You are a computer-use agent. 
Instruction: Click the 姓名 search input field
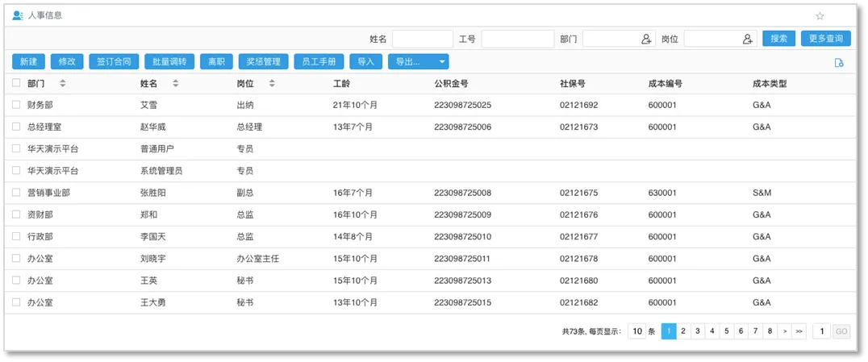[422, 39]
